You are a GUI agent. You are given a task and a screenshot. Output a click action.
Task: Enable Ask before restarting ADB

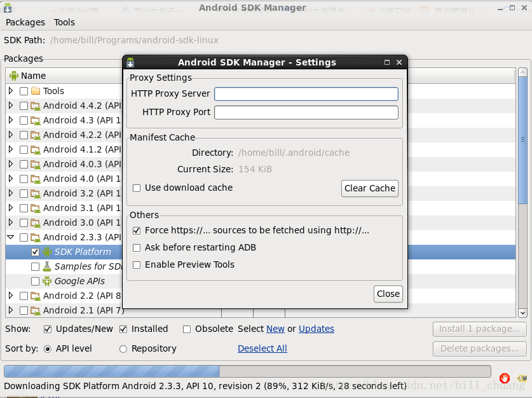137,248
